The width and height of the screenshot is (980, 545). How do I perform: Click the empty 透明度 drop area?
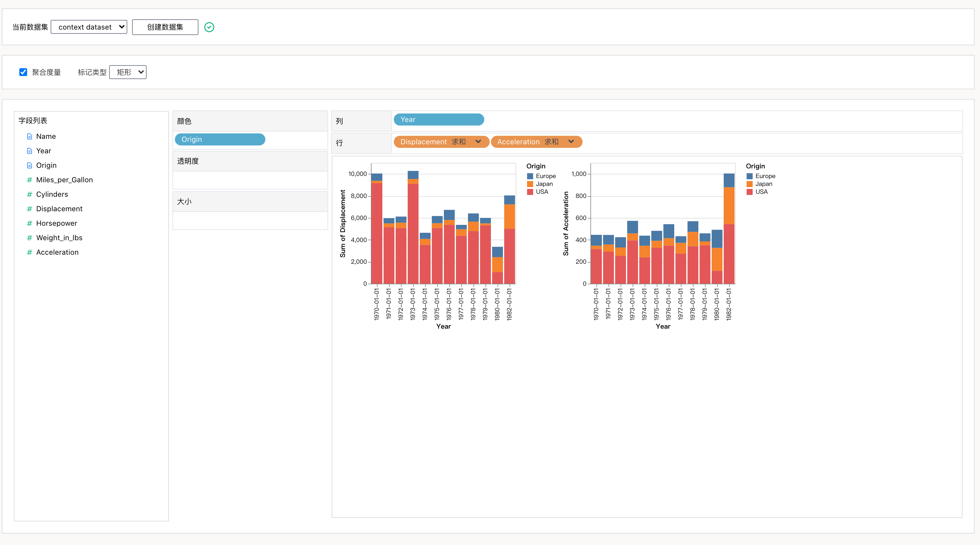click(x=250, y=180)
